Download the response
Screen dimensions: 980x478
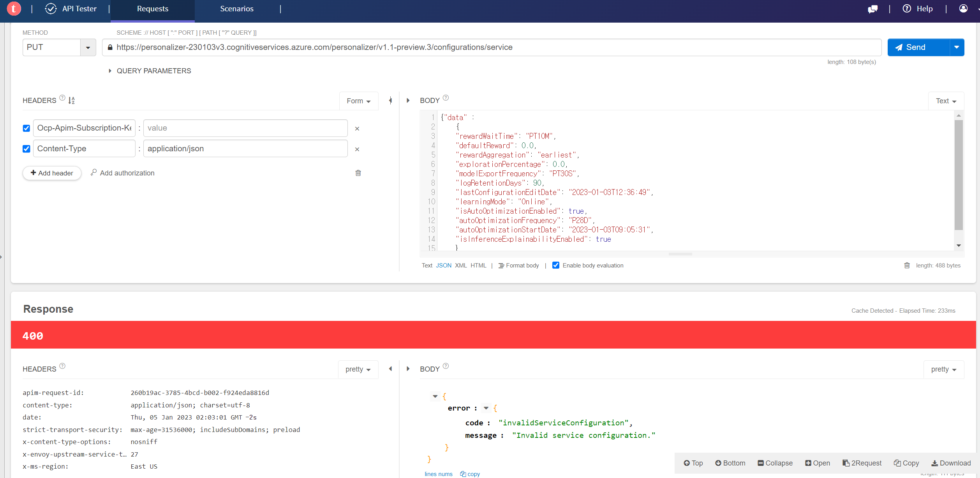[x=951, y=463]
